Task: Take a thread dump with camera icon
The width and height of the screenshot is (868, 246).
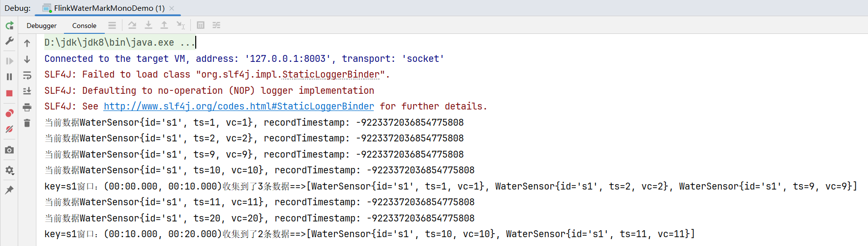Action: [x=9, y=150]
